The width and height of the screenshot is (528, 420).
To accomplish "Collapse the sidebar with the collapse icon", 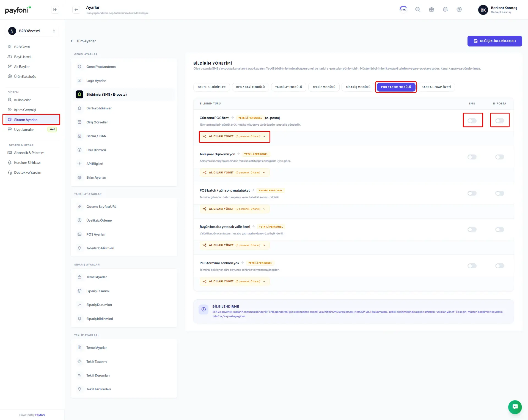I will pos(55,10).
